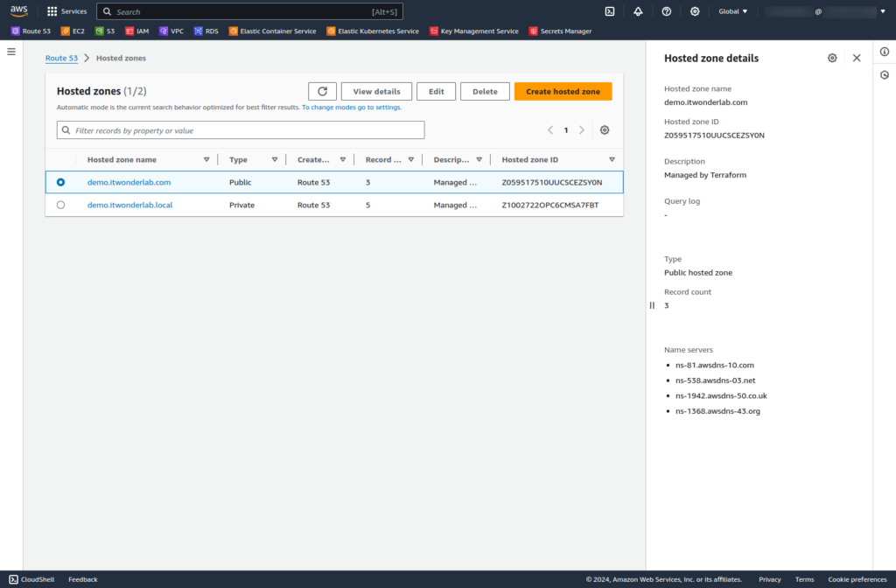
Task: Click the change modes settings link
Action: coord(352,108)
